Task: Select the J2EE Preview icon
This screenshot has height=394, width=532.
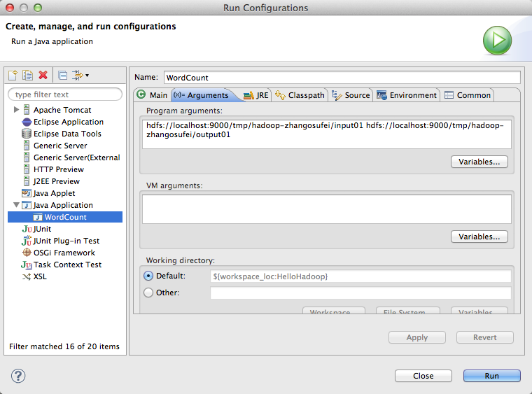Action: tap(27, 181)
